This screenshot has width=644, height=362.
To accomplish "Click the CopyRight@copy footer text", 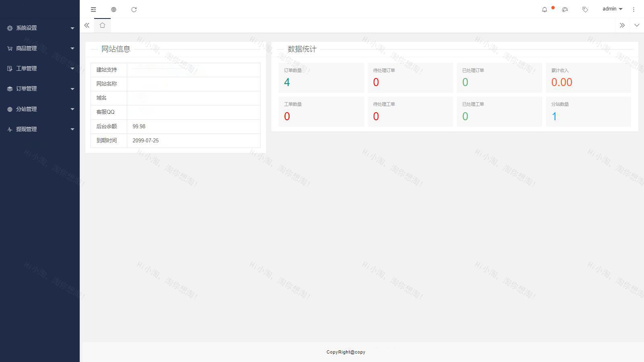I will tap(346, 352).
